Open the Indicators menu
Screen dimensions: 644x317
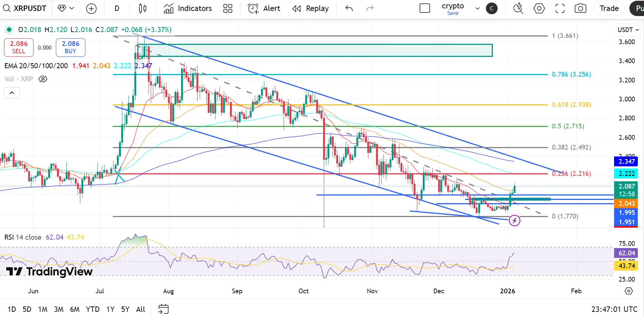[188, 8]
